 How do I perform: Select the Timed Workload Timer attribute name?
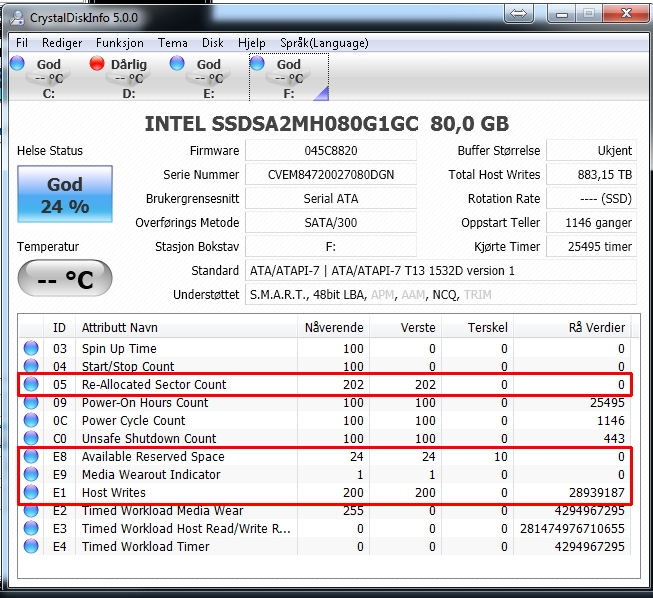coord(146,546)
